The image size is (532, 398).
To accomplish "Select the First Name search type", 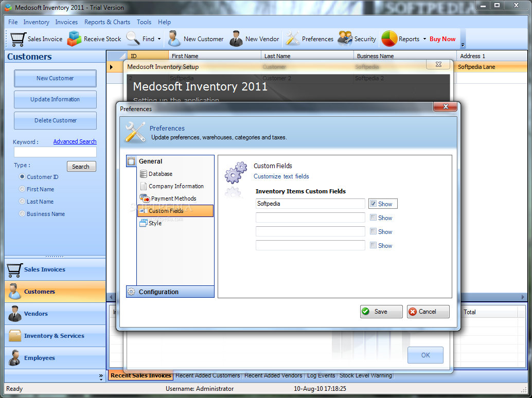I will click(22, 189).
